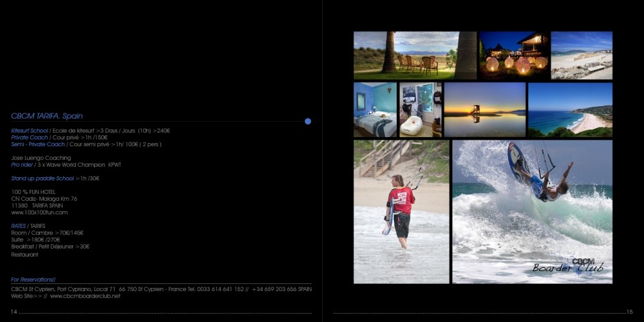Select the sunset lifeguard tower photo
The image size is (644, 322).
tap(484, 109)
